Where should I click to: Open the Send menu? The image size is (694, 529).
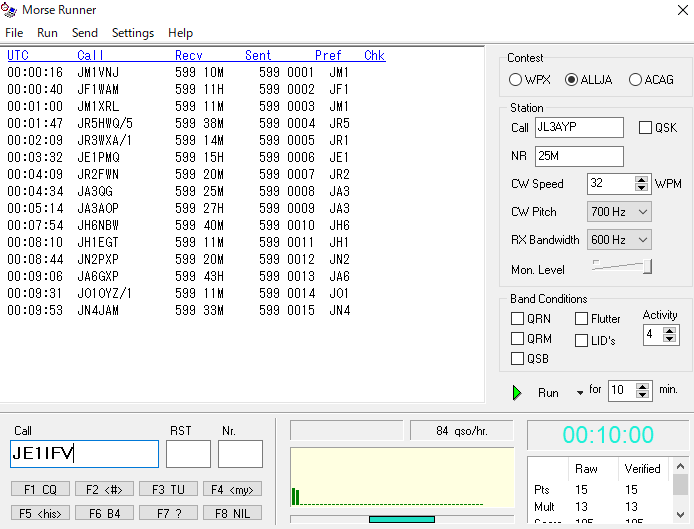click(x=85, y=33)
